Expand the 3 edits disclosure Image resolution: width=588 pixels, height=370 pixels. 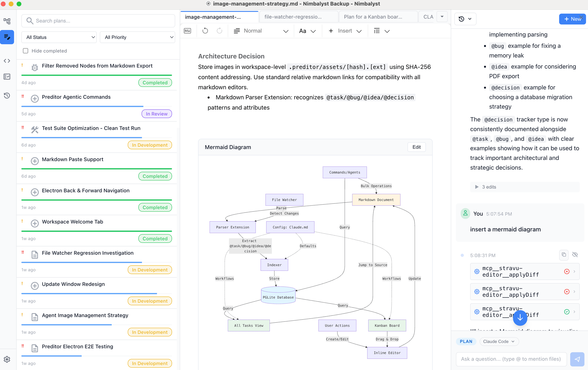[486, 187]
